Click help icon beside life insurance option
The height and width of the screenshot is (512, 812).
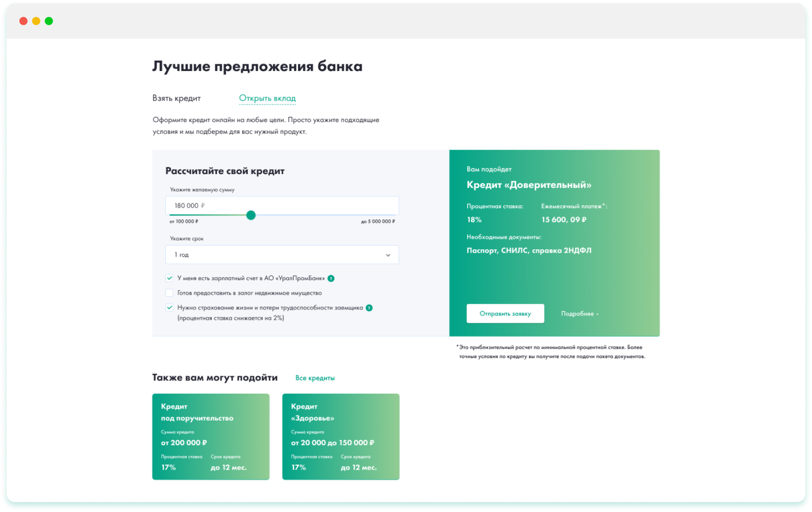click(369, 308)
